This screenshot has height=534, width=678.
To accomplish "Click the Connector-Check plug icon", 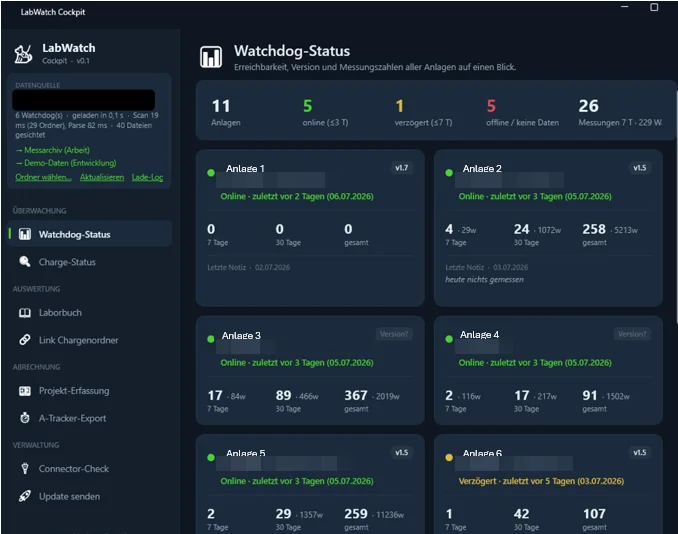I will tap(25, 468).
